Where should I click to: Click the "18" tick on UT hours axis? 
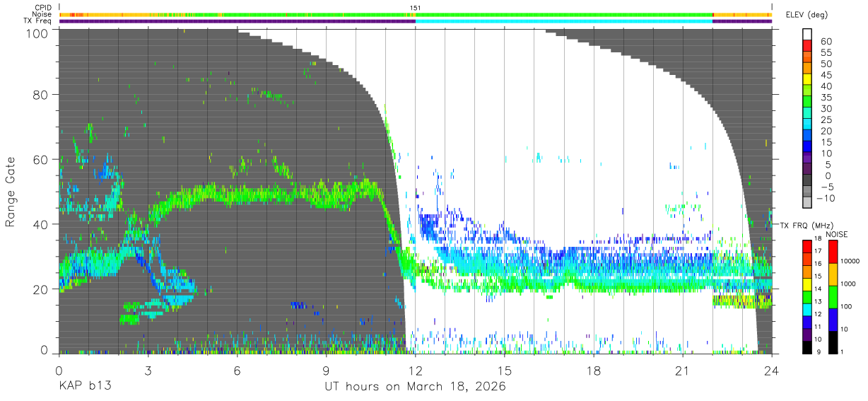tap(594, 371)
